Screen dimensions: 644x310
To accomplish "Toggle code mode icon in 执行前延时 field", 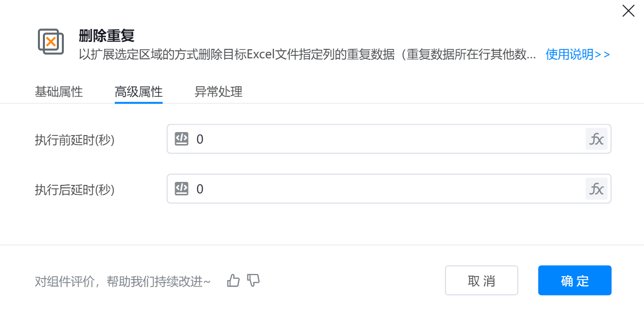I will click(x=182, y=139).
